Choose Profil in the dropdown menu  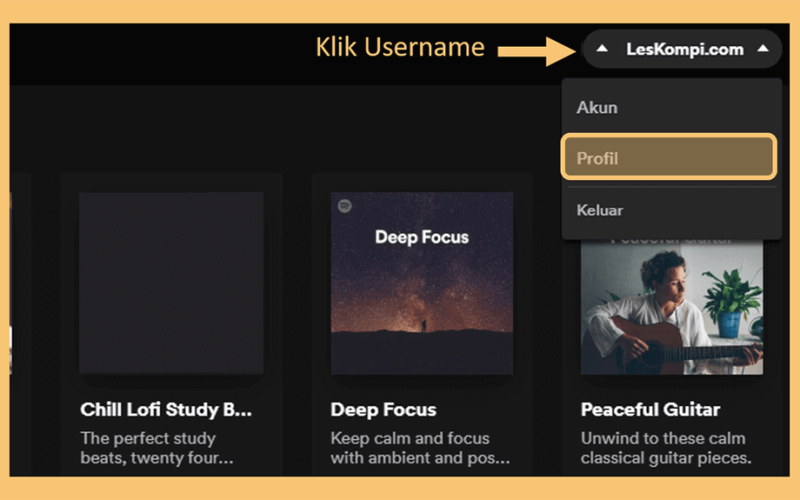669,157
